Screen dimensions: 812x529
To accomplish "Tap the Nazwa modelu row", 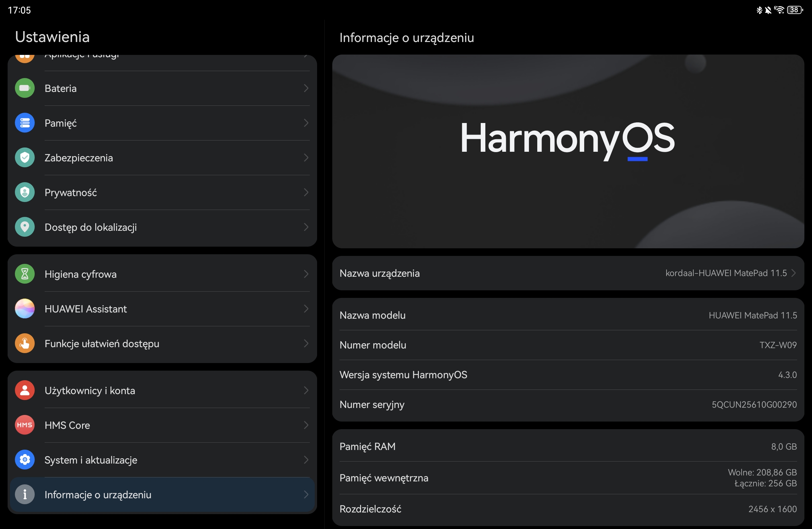I will pyautogui.click(x=568, y=315).
